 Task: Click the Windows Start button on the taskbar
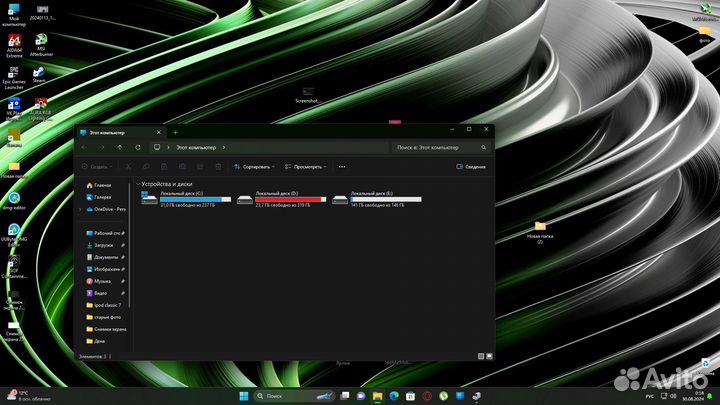point(246,396)
